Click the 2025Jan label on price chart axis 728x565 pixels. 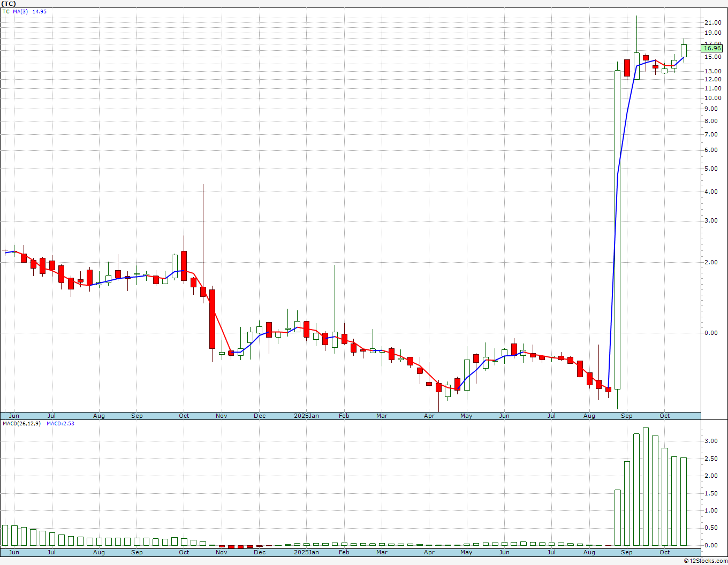[306, 416]
